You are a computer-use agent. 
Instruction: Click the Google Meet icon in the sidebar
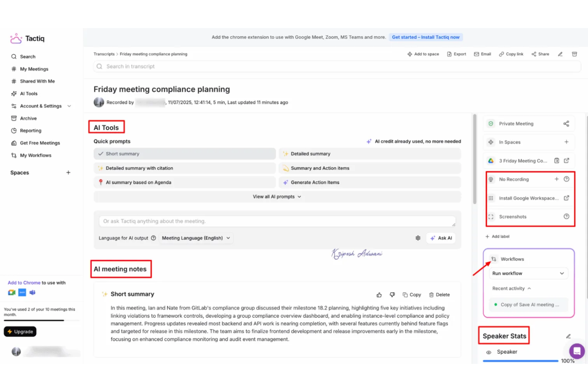(12, 293)
